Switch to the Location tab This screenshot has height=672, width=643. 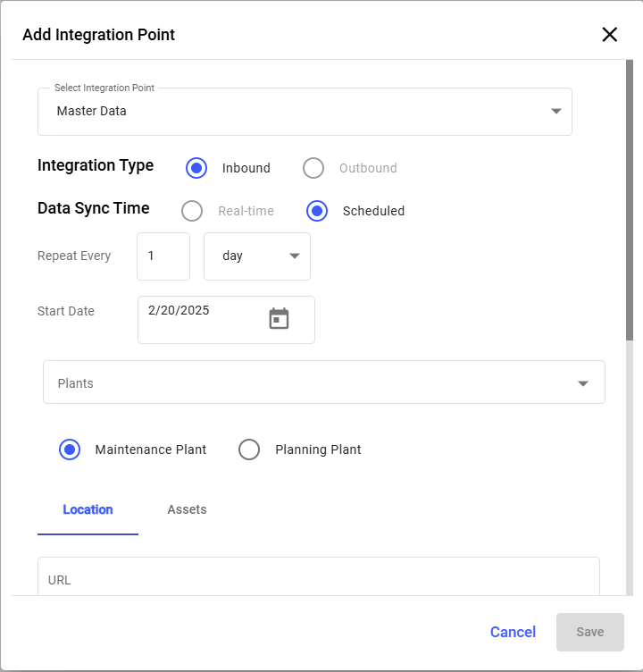[x=88, y=509]
